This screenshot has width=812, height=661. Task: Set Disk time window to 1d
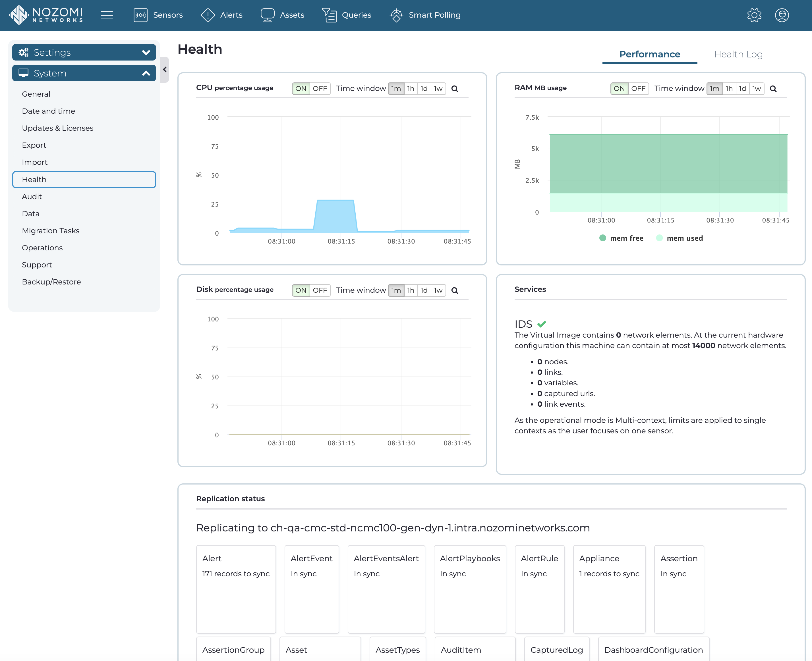click(424, 290)
